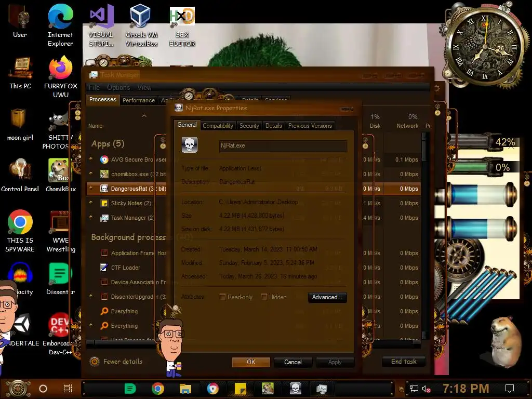Screen dimensions: 532x399
Task: Open the Audacity desktop icon
Action: [20, 278]
